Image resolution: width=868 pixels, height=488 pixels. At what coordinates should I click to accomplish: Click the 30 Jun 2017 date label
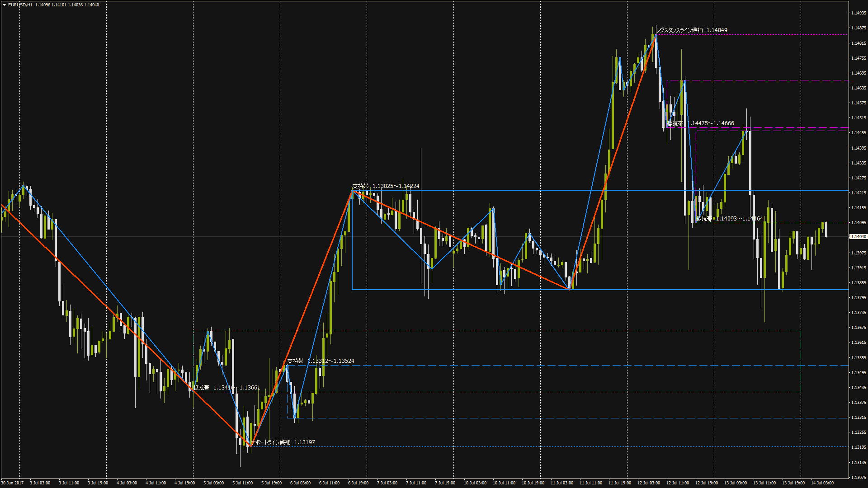click(x=12, y=483)
